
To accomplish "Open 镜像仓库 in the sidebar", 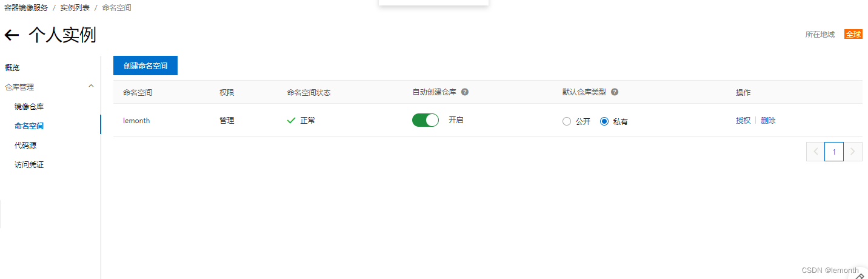I will [x=29, y=107].
